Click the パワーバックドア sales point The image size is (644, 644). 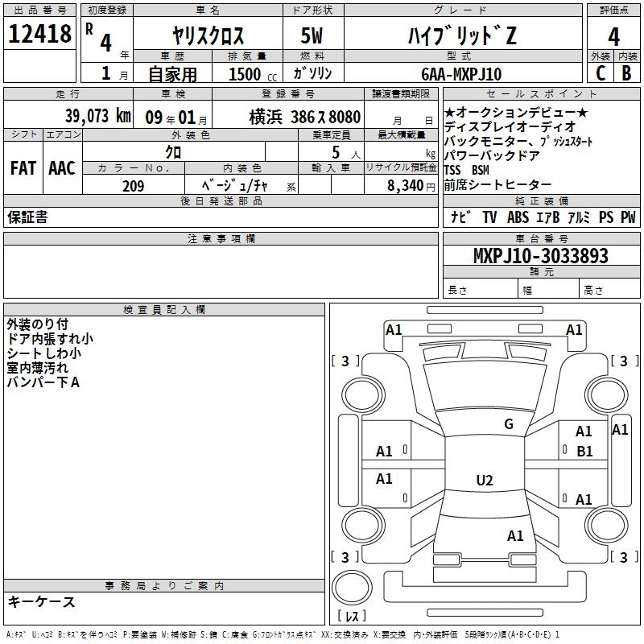tap(492, 155)
